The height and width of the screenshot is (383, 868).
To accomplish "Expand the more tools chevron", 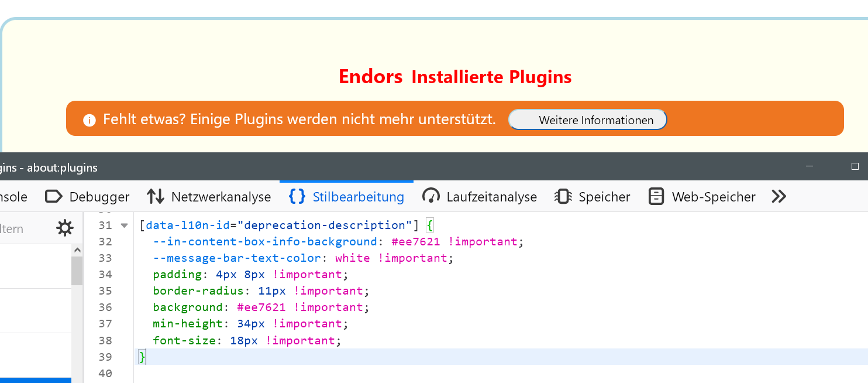I will (x=779, y=197).
